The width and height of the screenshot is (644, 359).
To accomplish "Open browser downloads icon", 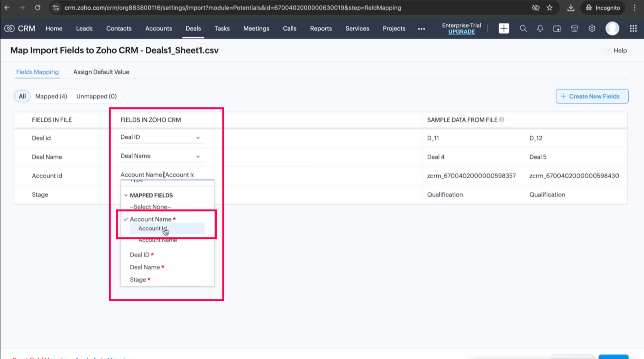I will [x=571, y=7].
